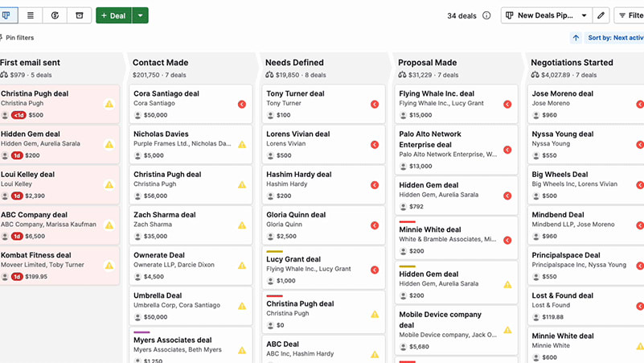Image resolution: width=644 pixels, height=363 pixels.
Task: Click the '34 deals' count text
Action: [461, 15]
